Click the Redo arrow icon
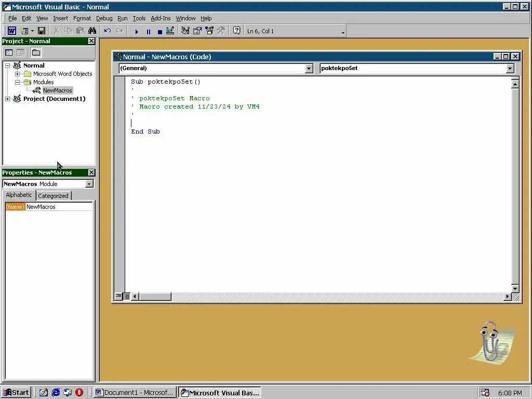 pyautogui.click(x=119, y=31)
